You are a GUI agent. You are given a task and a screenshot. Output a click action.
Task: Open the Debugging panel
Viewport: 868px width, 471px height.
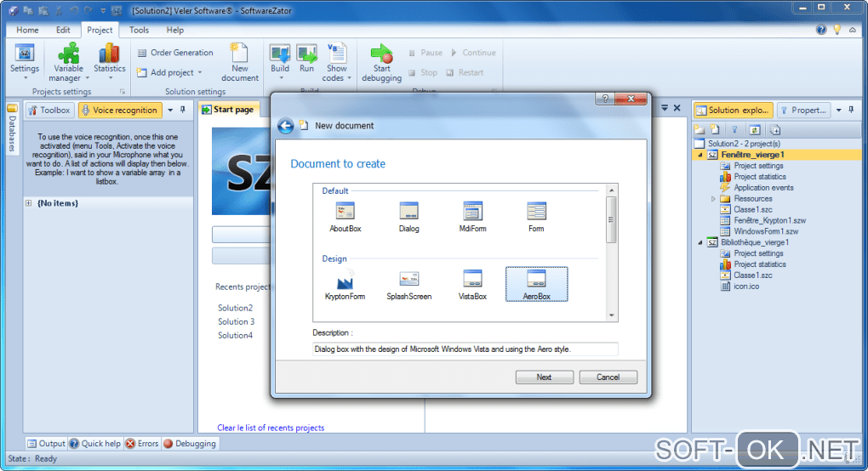(190, 443)
